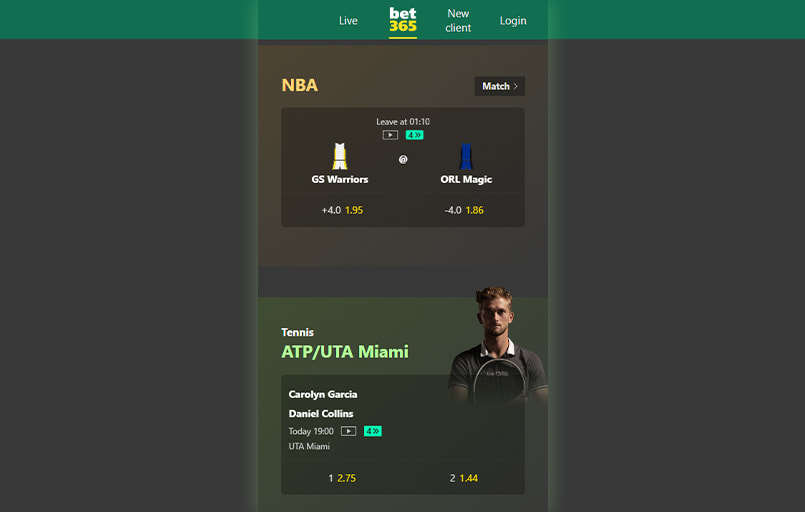Click the Tennis category label

(x=297, y=332)
